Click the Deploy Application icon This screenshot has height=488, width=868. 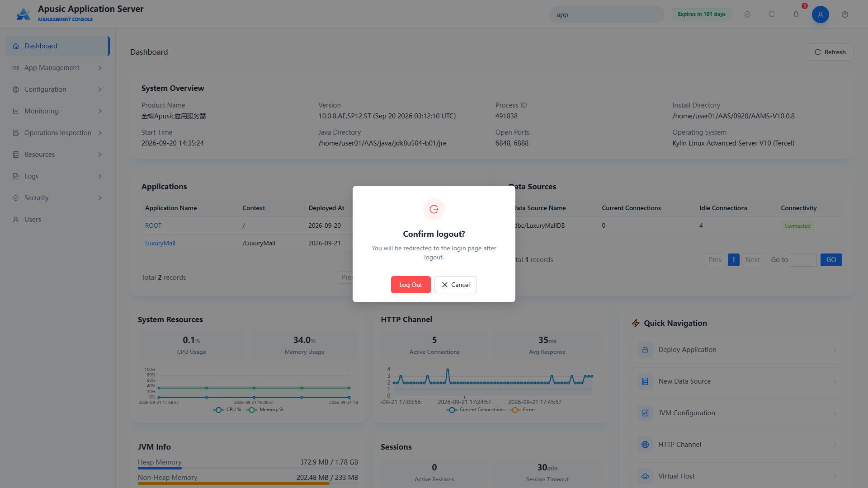tap(645, 350)
